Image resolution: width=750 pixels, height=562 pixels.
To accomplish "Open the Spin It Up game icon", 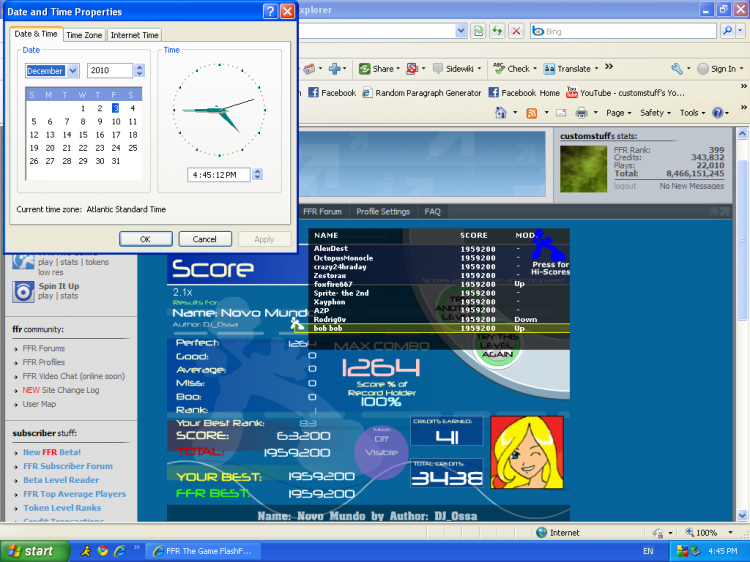I will (x=24, y=291).
